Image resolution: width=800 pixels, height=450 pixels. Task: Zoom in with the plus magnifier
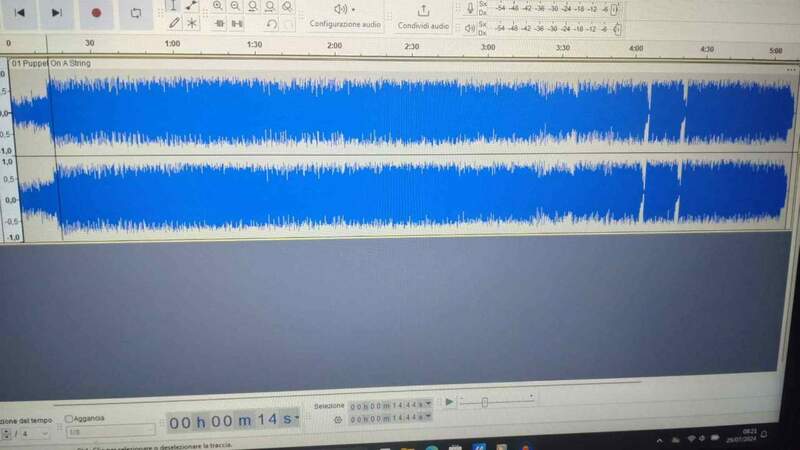point(218,6)
